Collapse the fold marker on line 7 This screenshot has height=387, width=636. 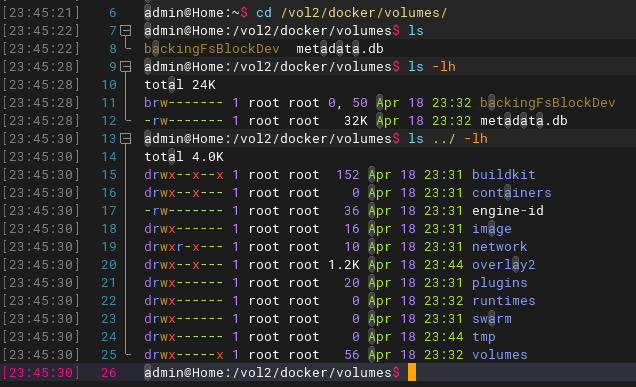click(126, 31)
